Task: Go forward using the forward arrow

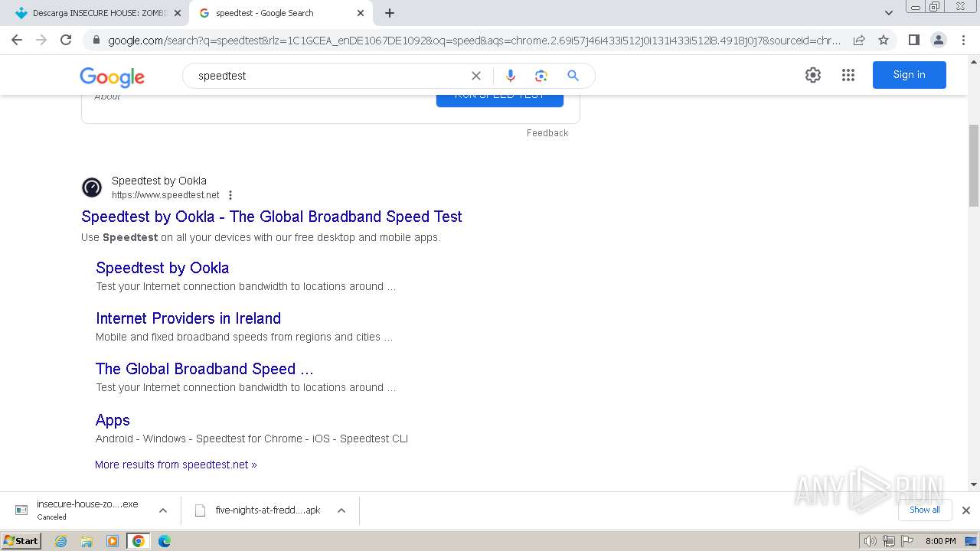Action: pyautogui.click(x=41, y=40)
